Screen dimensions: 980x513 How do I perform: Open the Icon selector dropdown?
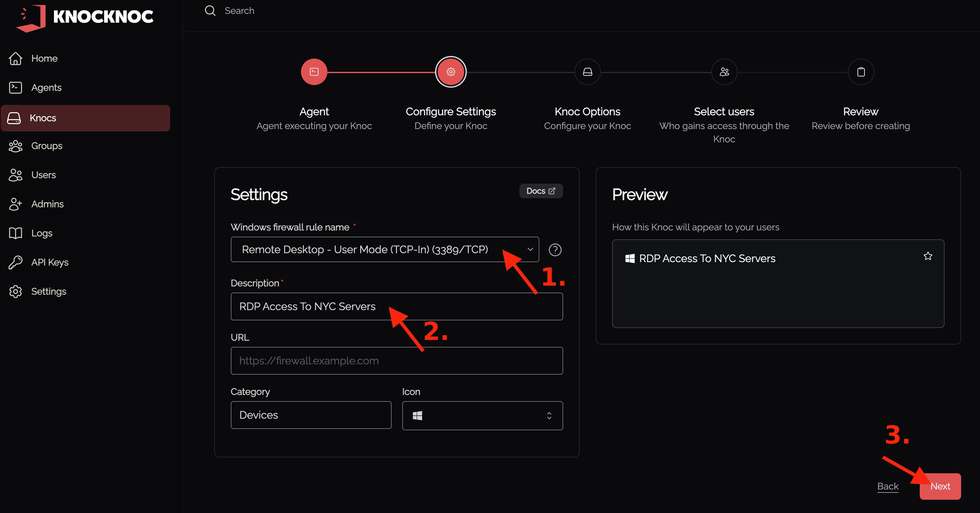click(482, 415)
